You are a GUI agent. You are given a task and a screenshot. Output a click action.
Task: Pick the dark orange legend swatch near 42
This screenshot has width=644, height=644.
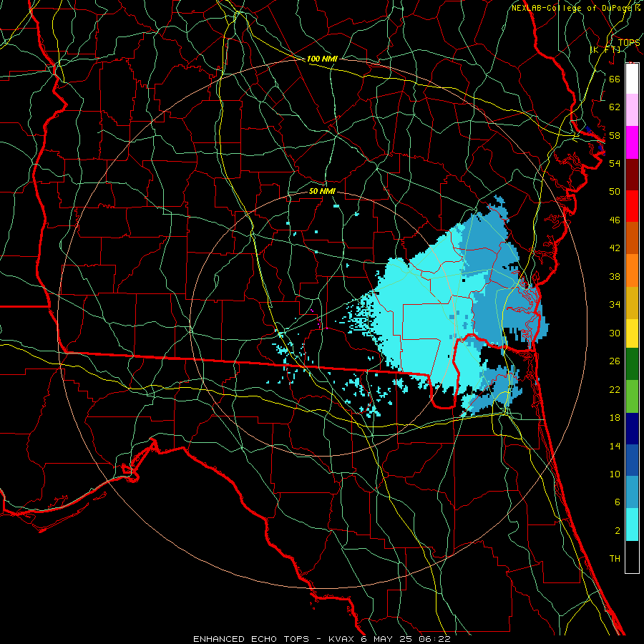coord(632,238)
